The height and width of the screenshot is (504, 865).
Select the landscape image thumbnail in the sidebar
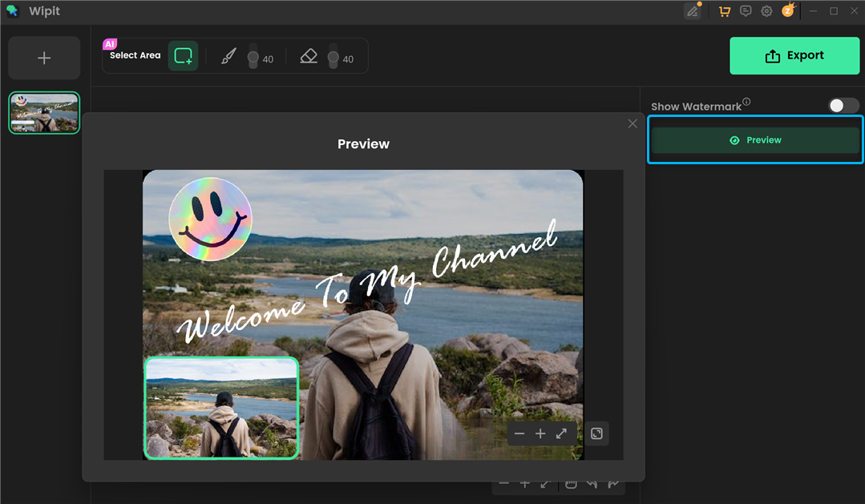coord(43,112)
